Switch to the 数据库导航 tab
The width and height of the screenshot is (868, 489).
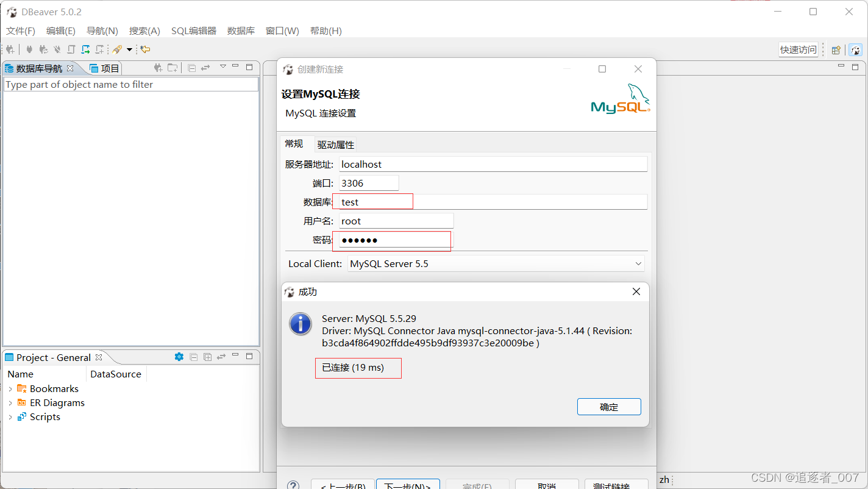tap(39, 68)
